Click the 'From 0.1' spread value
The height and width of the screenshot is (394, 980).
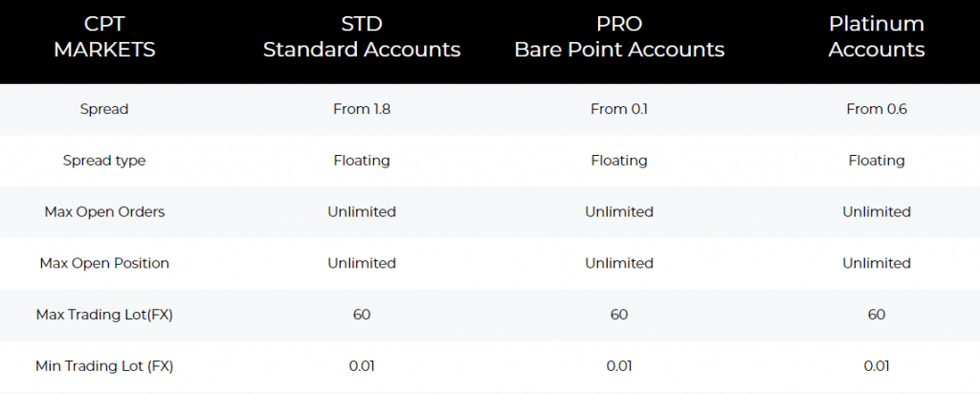click(x=619, y=109)
